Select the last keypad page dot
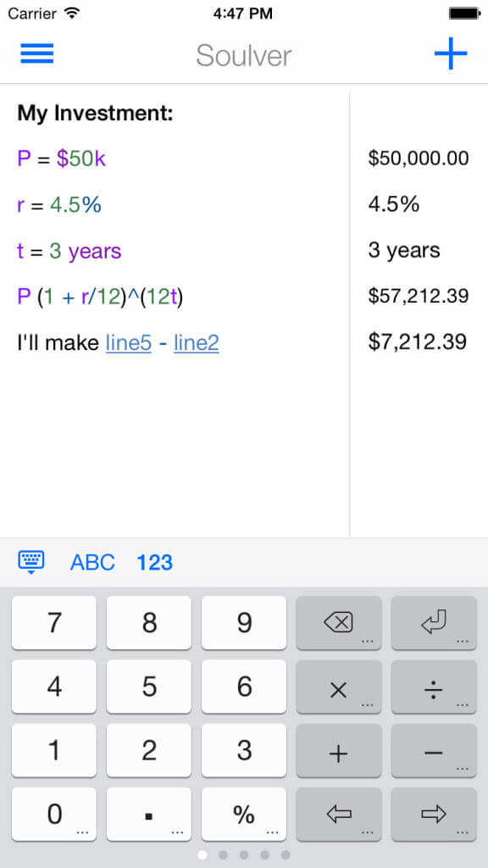 [x=286, y=855]
